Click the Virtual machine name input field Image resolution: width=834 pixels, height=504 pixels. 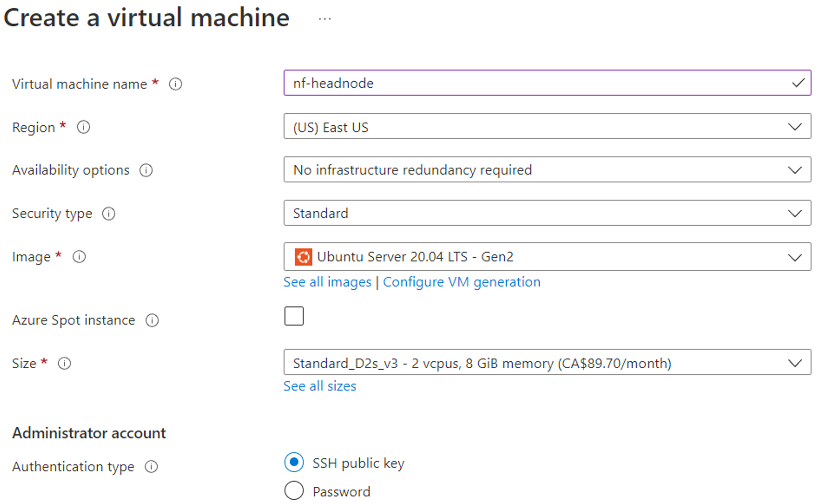click(x=538, y=83)
